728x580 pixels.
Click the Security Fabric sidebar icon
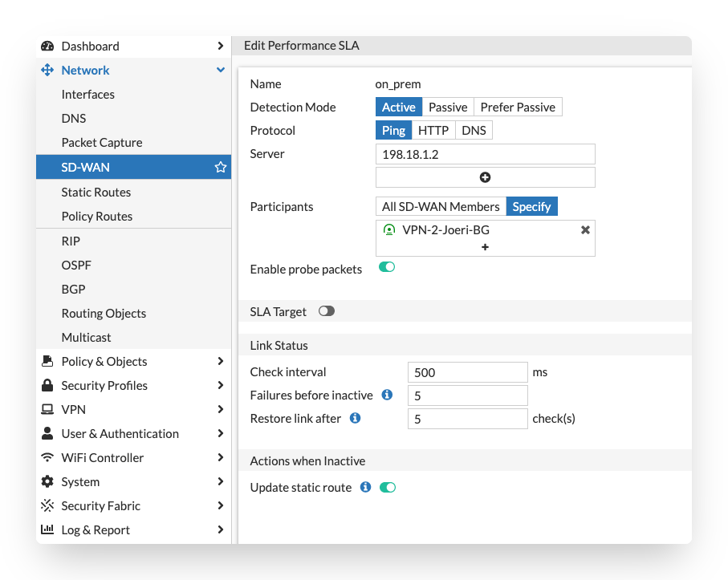(x=47, y=505)
